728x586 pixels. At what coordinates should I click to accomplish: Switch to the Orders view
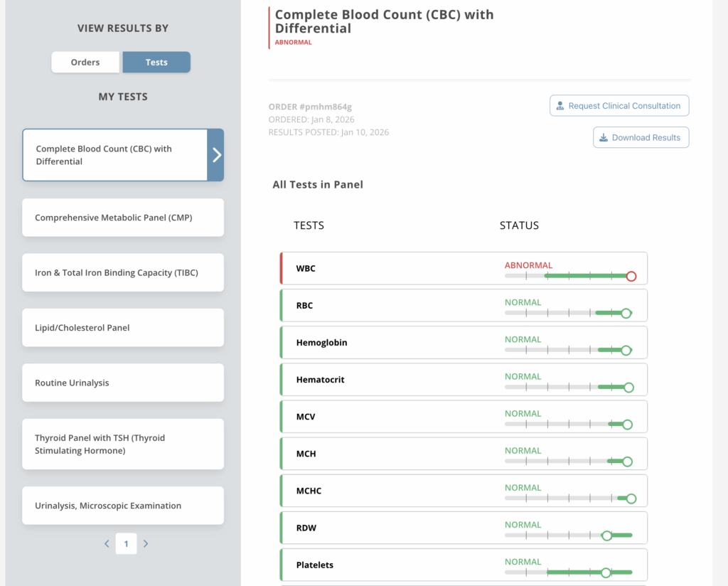click(x=85, y=62)
